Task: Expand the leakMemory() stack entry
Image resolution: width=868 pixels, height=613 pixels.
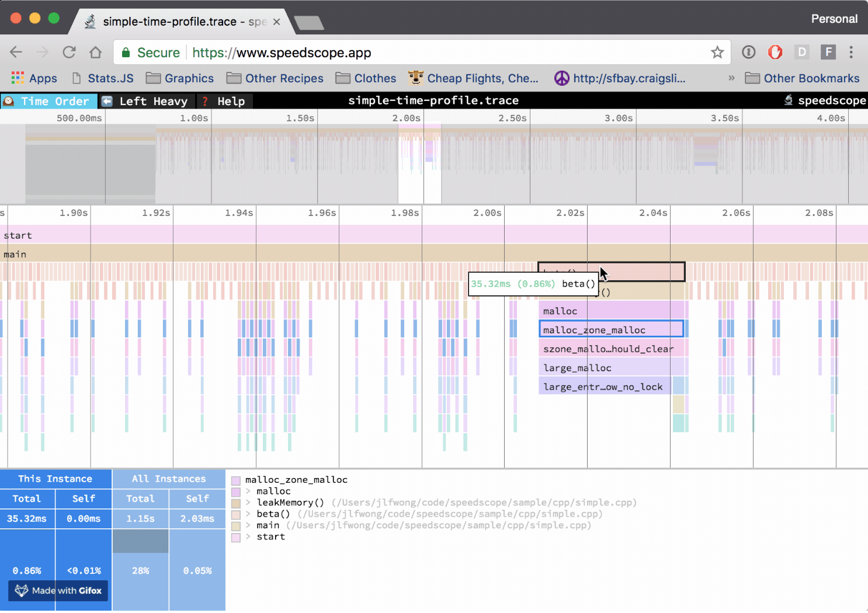Action: (247, 503)
